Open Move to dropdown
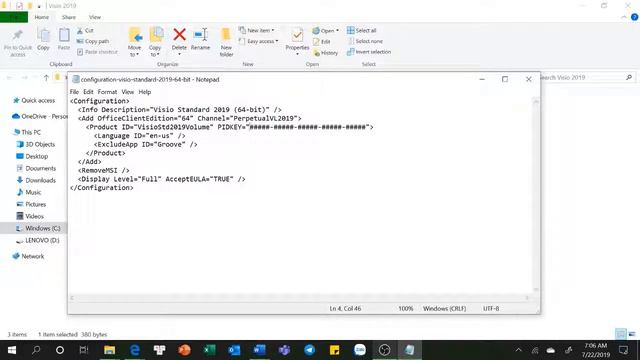 pos(134,42)
